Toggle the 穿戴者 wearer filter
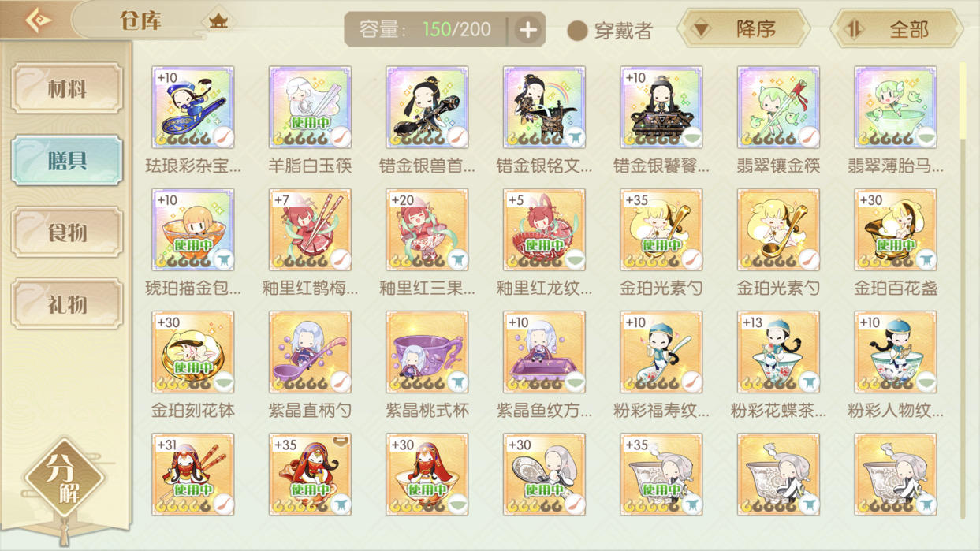Viewport: 980px width, 551px height. pyautogui.click(x=610, y=31)
